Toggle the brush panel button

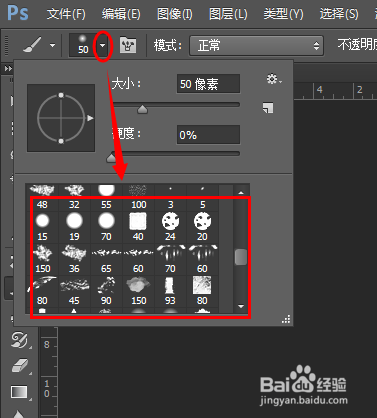(128, 45)
